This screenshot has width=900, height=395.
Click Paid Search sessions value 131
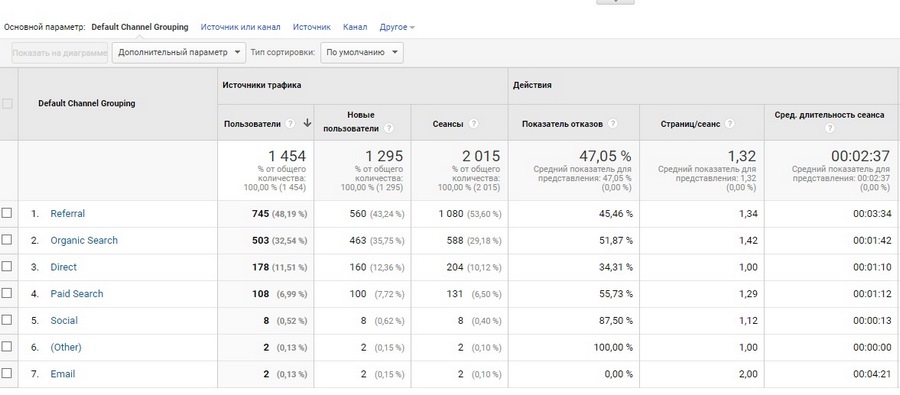[x=455, y=293]
